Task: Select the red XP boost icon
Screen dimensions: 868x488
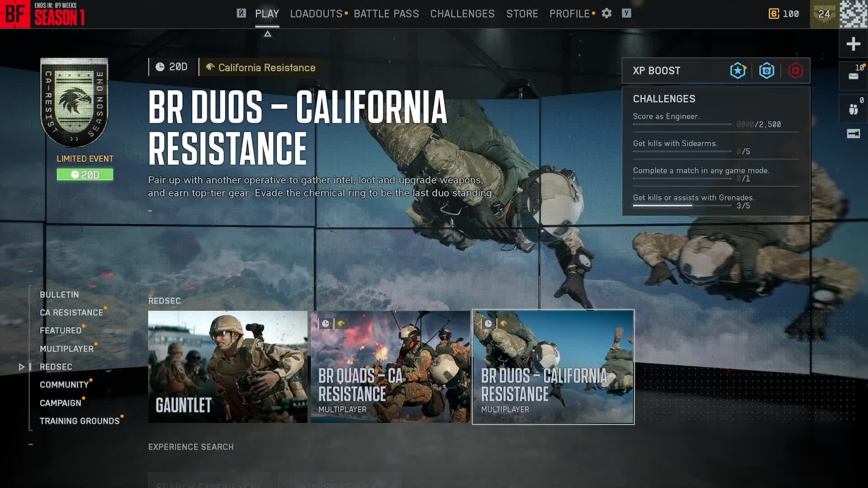Action: (x=795, y=70)
